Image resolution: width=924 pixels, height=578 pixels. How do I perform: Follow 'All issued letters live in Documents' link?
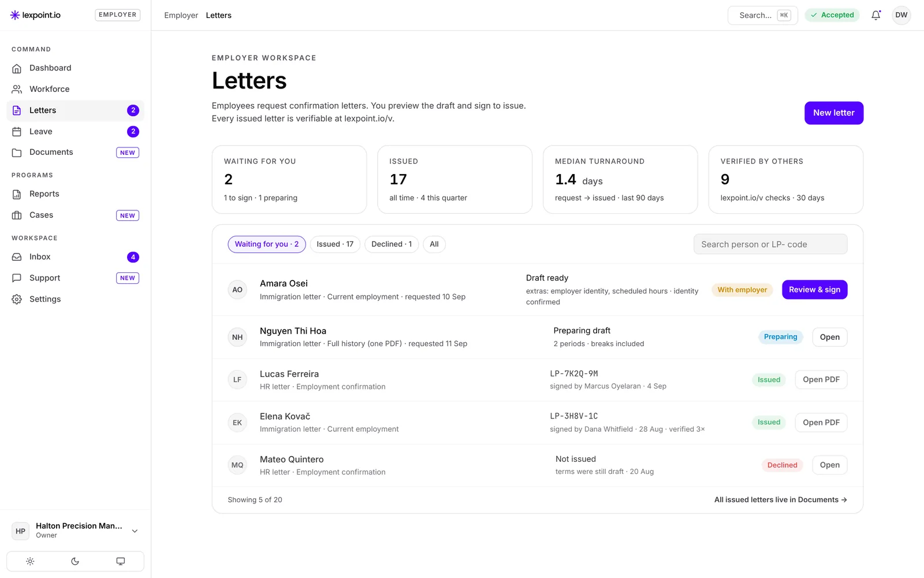point(780,500)
